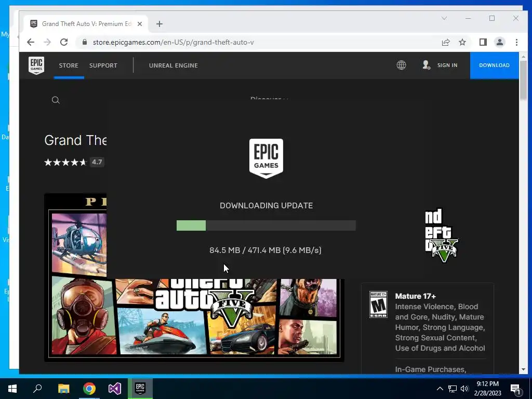Switch to Epic Games Launcher in the taskbar
532x399 pixels.
140,389
